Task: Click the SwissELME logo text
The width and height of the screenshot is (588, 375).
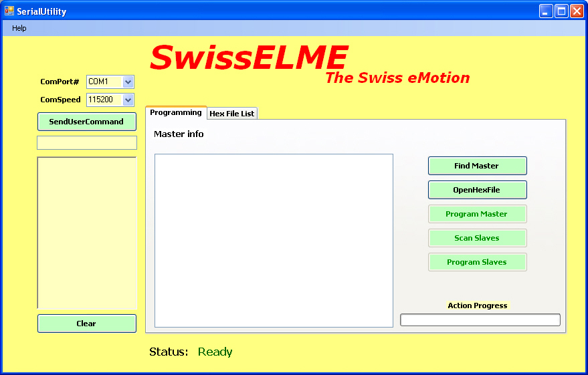Action: (249, 57)
